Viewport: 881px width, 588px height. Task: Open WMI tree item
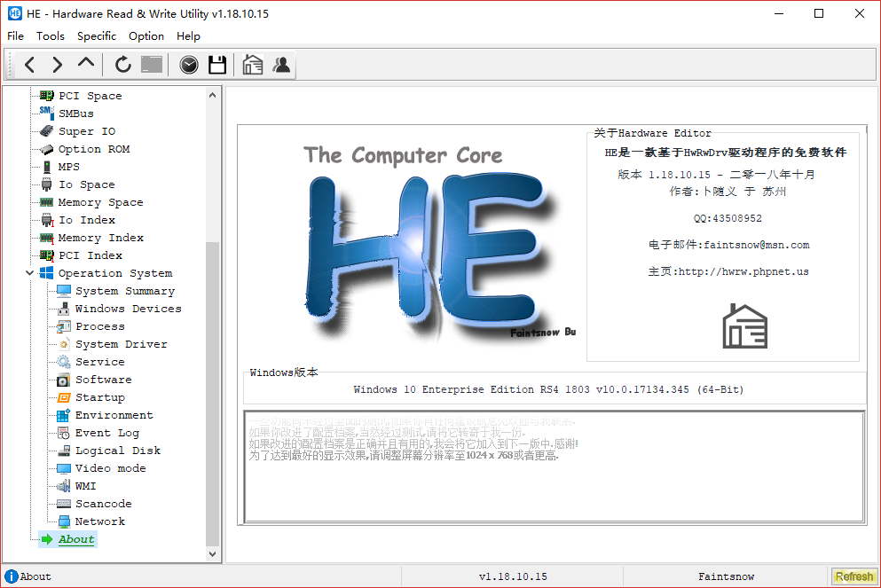tap(85, 486)
